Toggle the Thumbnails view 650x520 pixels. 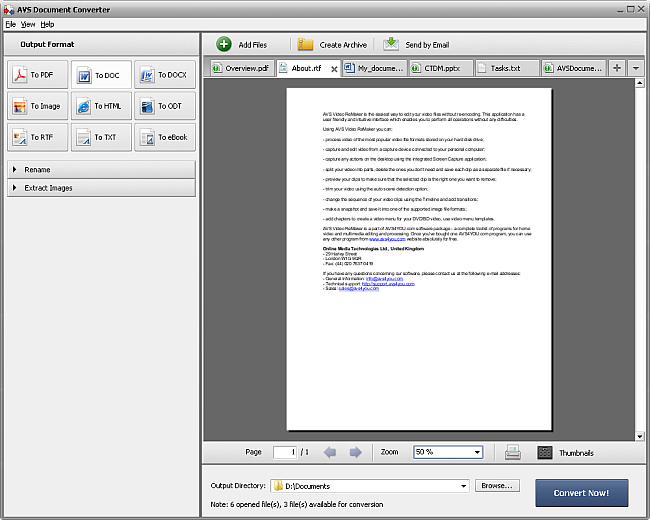(x=565, y=452)
